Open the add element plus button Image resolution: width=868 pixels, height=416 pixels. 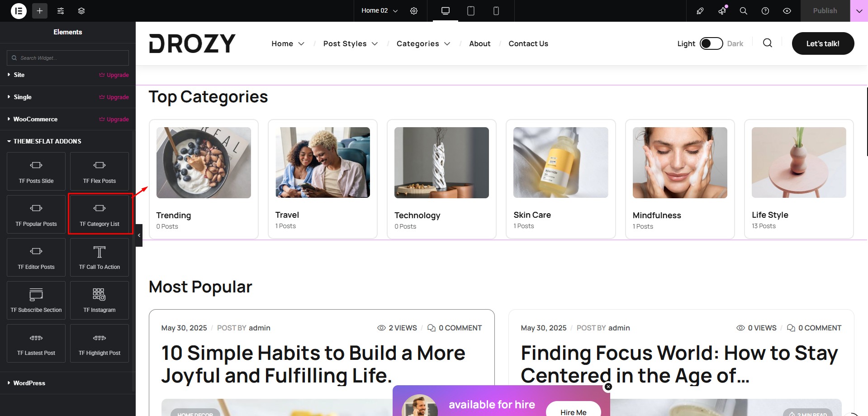pos(40,11)
